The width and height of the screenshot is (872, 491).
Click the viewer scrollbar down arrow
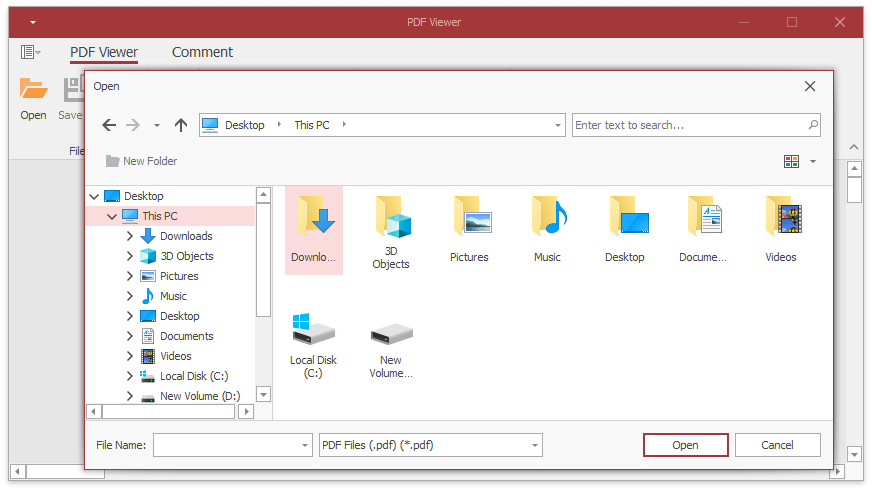tap(855, 454)
